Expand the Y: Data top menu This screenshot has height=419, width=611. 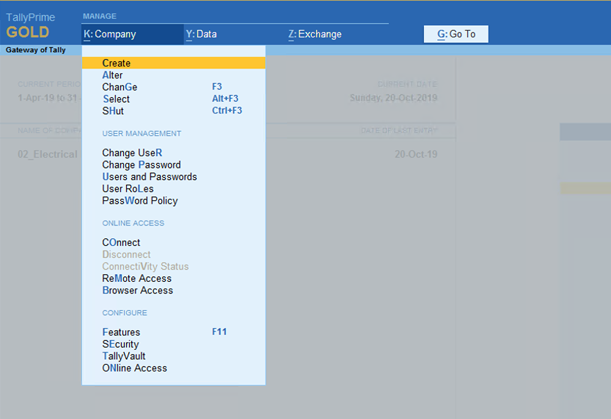click(202, 34)
